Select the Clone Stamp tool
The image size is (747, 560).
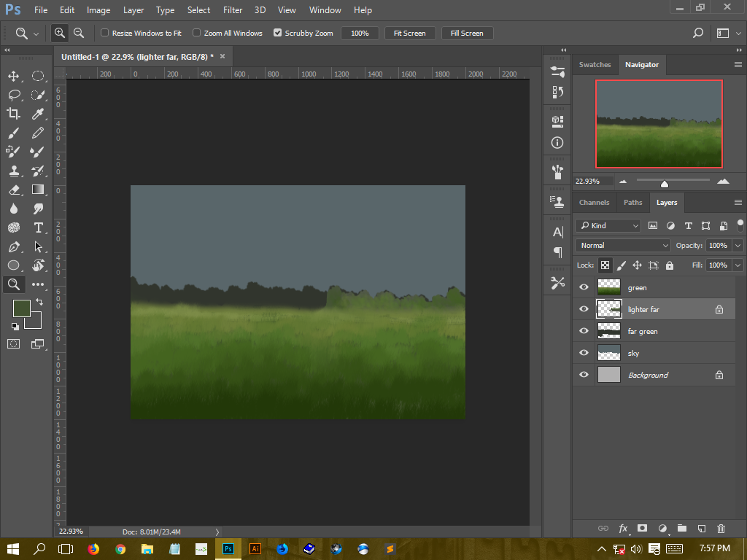click(13, 171)
